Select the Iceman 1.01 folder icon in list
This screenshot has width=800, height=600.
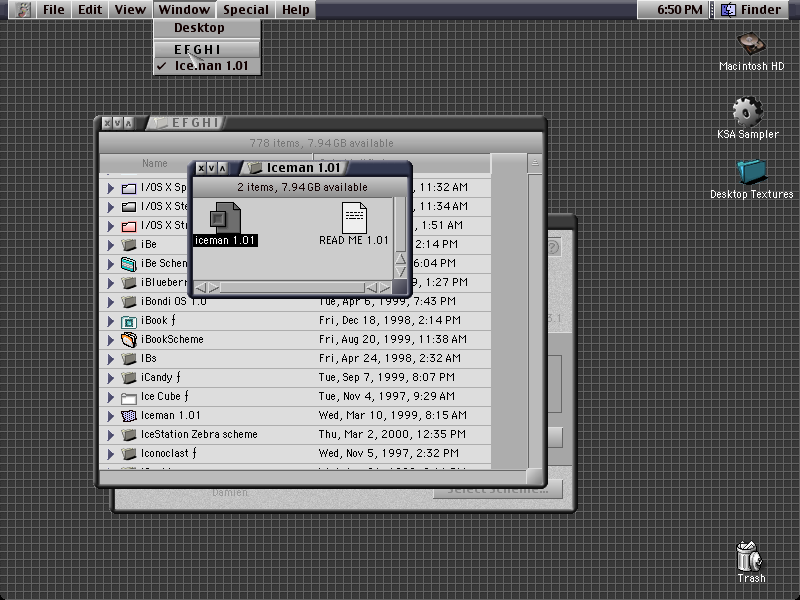[x=129, y=416]
